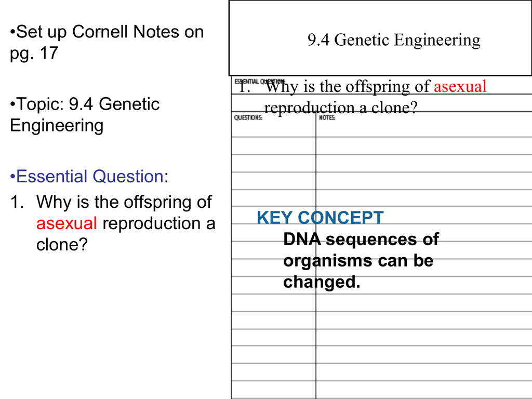Click the "pg. 17" text
Screen dimensions: 532x399
[x=34, y=54]
